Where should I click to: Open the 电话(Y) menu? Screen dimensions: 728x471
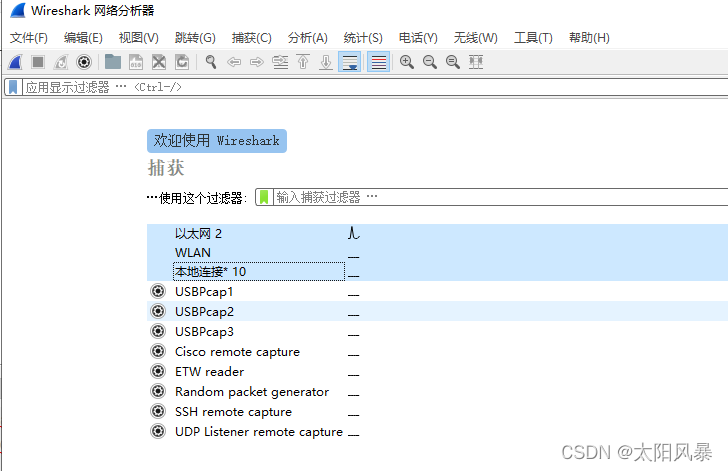(x=418, y=38)
